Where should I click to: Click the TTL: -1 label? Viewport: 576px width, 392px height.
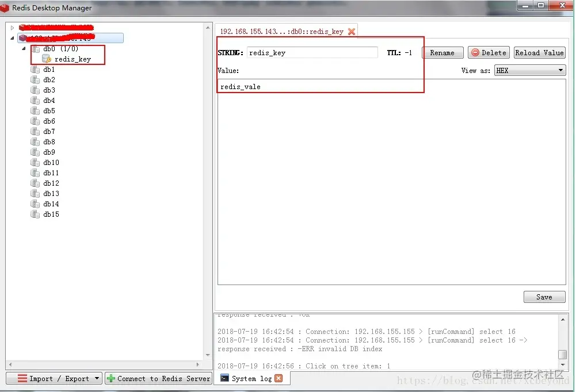[399, 52]
